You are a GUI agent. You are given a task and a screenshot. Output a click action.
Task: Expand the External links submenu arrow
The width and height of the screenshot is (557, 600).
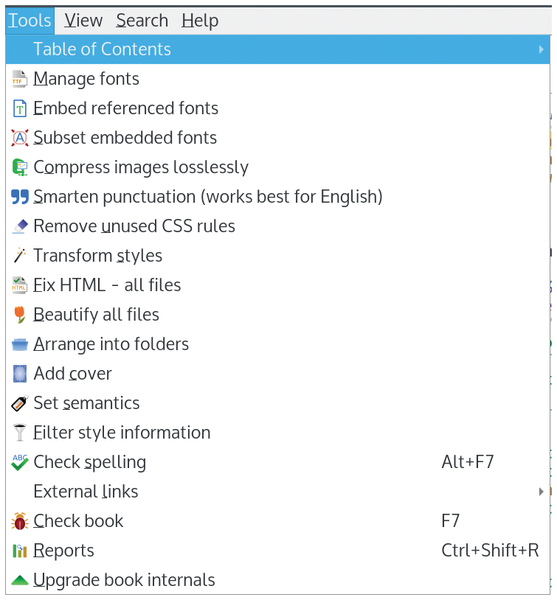(x=541, y=492)
